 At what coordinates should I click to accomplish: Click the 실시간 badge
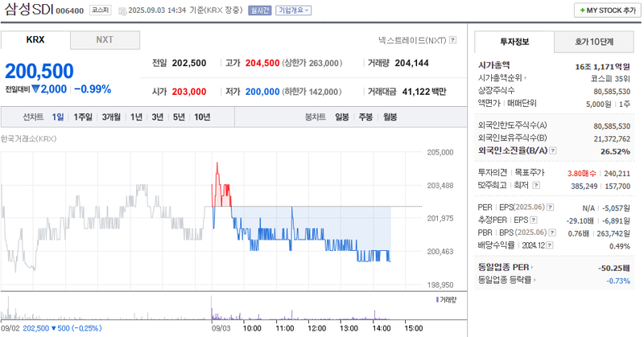259,10
